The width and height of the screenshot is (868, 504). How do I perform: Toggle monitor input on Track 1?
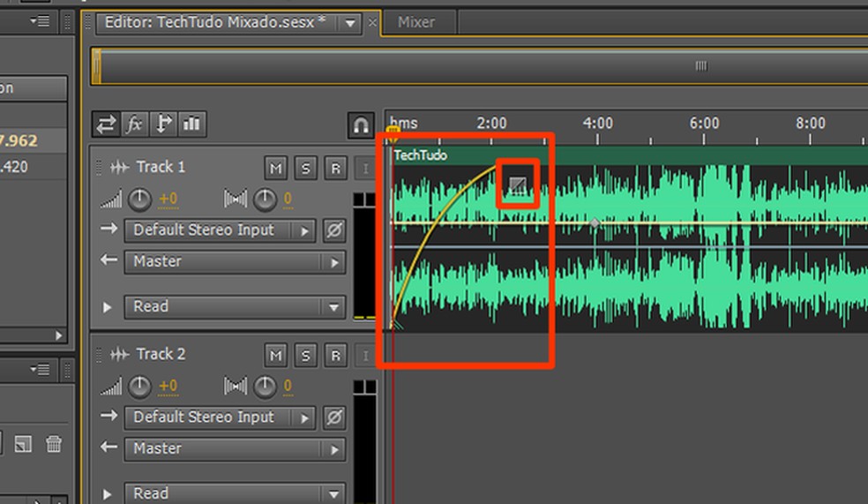pyautogui.click(x=365, y=168)
